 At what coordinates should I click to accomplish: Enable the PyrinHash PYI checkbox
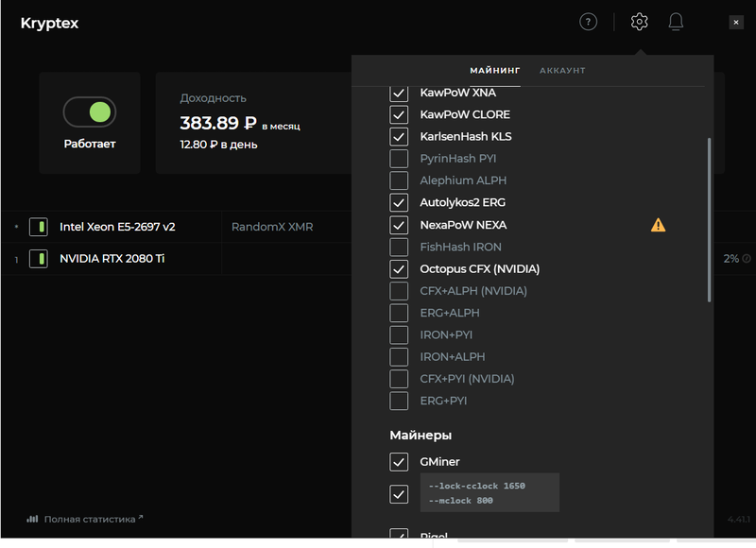click(399, 159)
